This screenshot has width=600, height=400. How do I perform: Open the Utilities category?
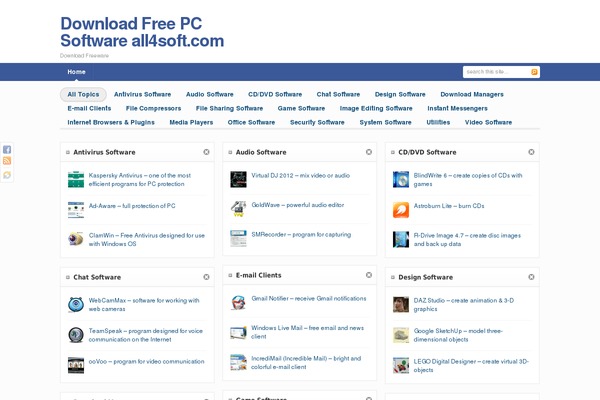click(438, 122)
